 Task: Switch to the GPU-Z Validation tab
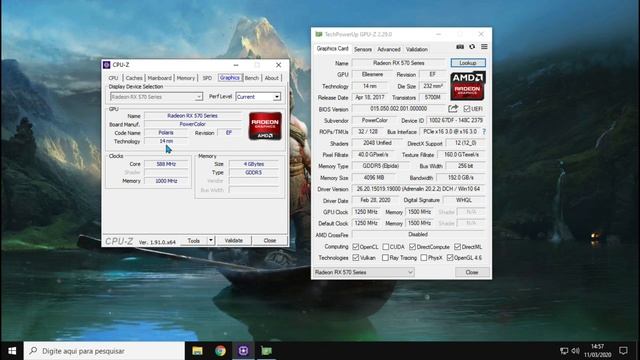pos(417,49)
